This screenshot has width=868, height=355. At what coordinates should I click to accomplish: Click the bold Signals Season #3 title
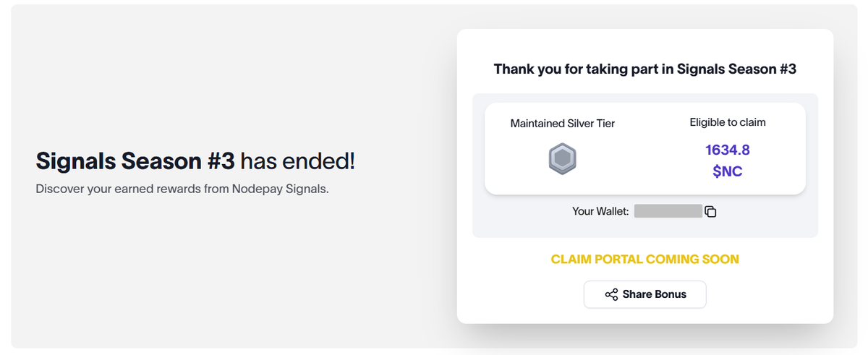(135, 161)
